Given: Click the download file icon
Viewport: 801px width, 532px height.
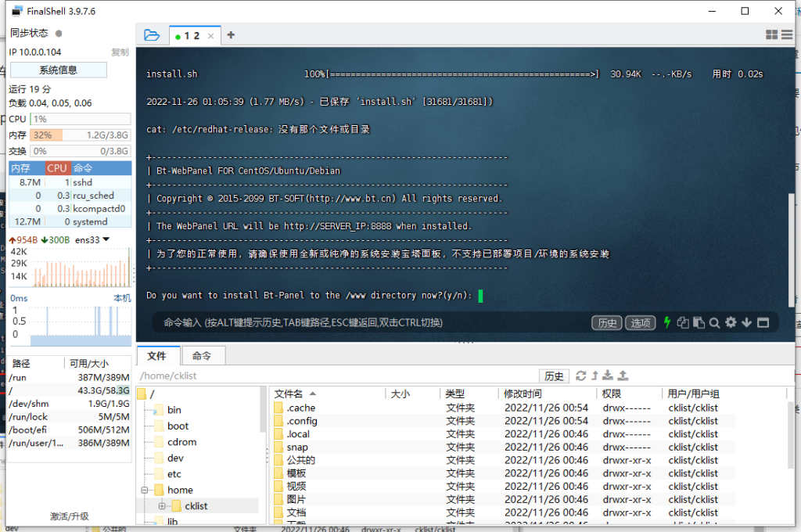Looking at the screenshot, I should (x=607, y=376).
